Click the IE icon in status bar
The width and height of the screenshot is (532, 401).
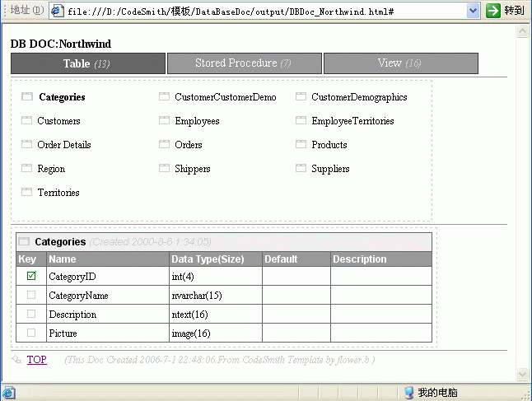(x=8, y=393)
